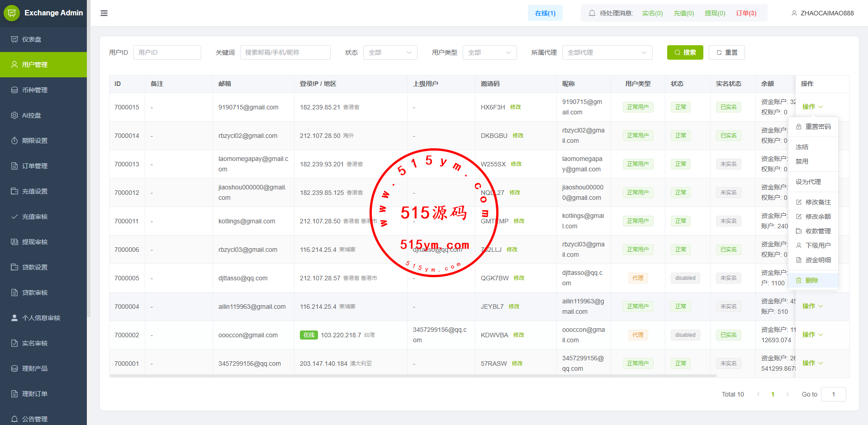This screenshot has height=425, width=868.
Task: Click the delete 删除 option with trash icon
Action: pyautogui.click(x=811, y=280)
